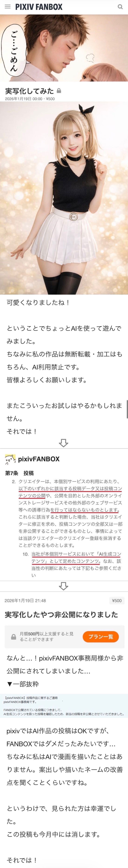The image size is (128, 868).
Task: Select the 2026年1月19日 21:48 timestamp
Action: point(25,600)
